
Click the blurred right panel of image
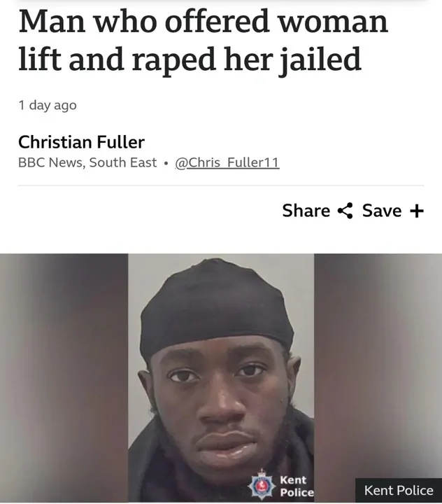pyautogui.click(x=378, y=366)
